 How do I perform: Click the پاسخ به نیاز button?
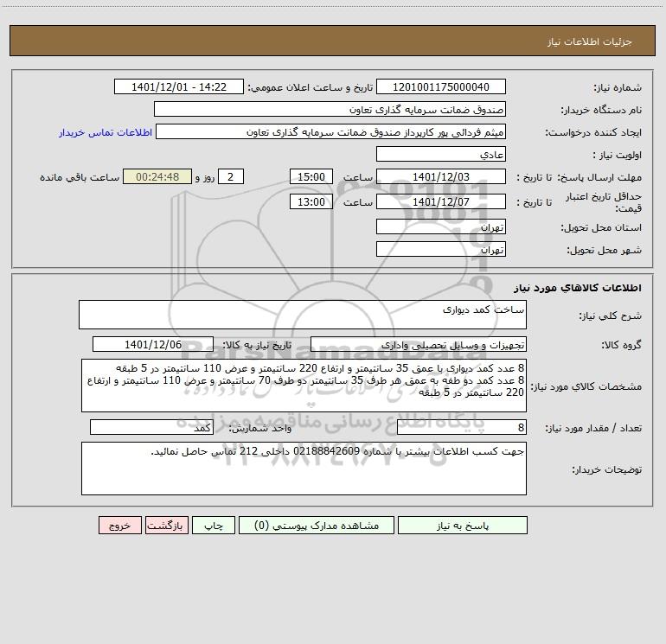462,526
